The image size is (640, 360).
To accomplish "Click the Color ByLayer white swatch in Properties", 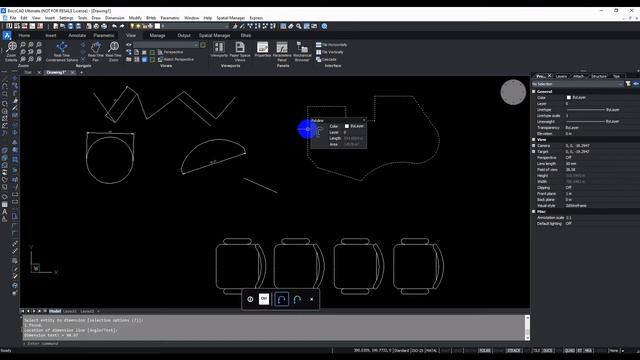I will pos(569,98).
